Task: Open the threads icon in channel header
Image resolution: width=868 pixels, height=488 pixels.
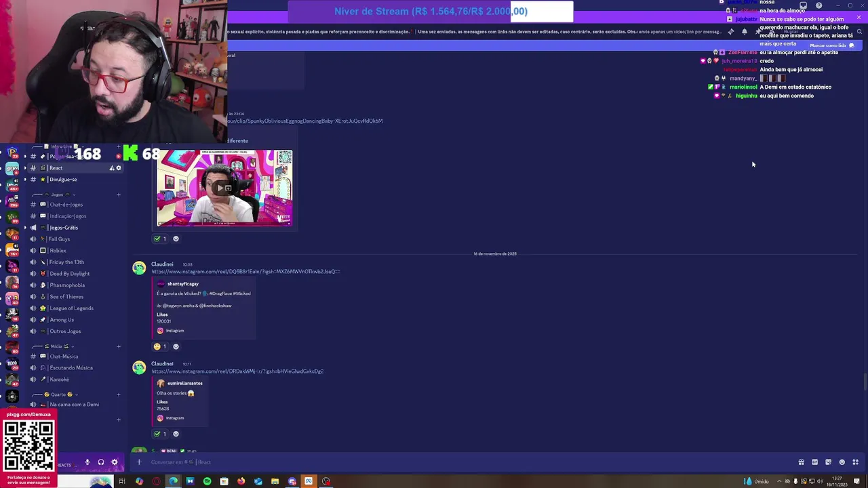Action: point(730,32)
